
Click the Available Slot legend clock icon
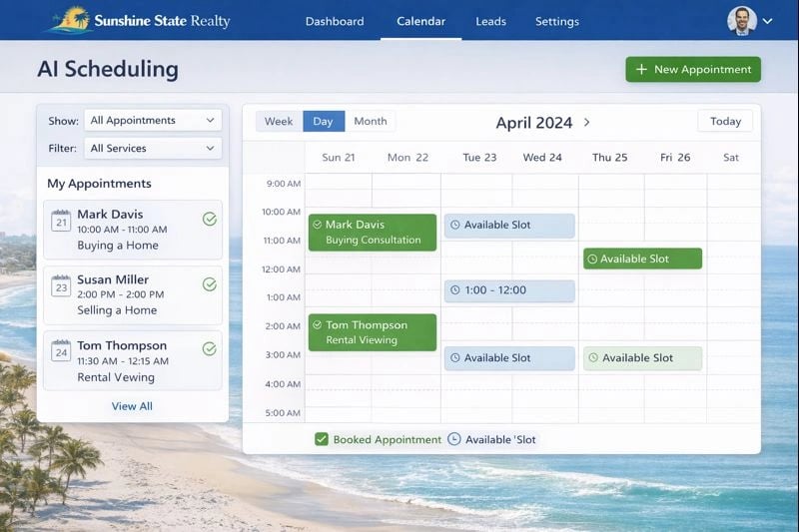454,439
